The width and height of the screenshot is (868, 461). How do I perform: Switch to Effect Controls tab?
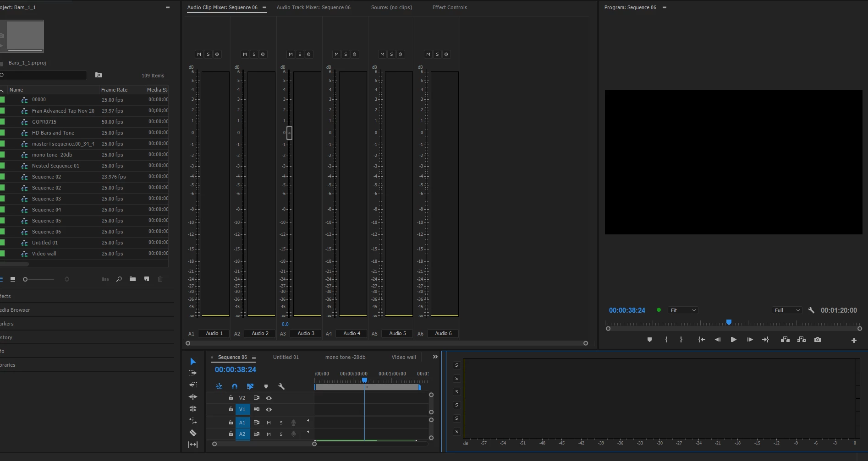pos(450,7)
